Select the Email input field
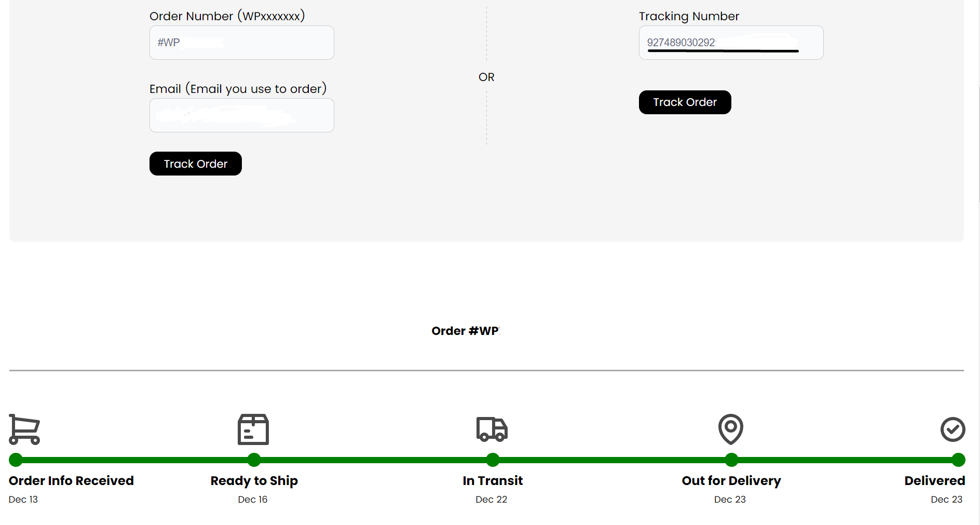 click(x=241, y=115)
